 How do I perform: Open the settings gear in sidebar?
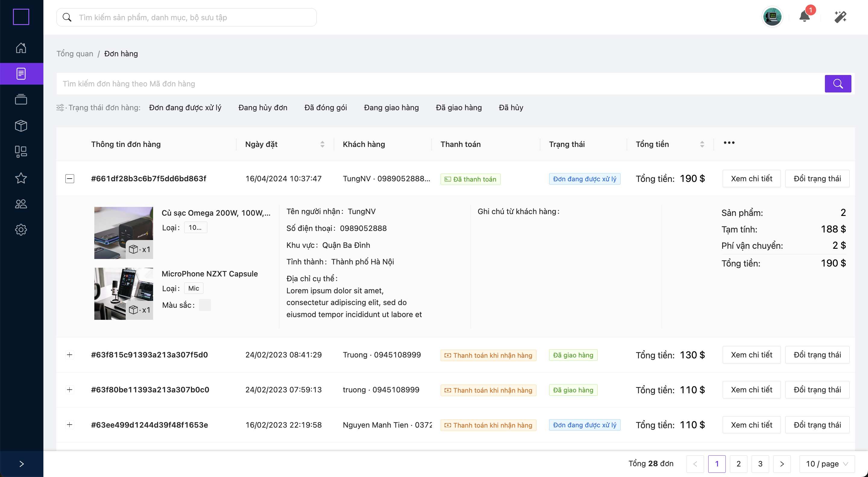click(21, 229)
